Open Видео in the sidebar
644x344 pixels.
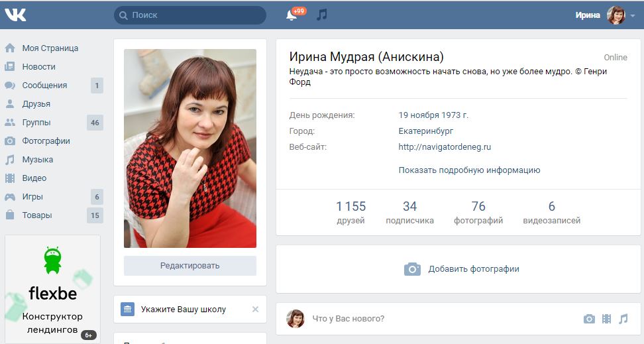point(34,178)
